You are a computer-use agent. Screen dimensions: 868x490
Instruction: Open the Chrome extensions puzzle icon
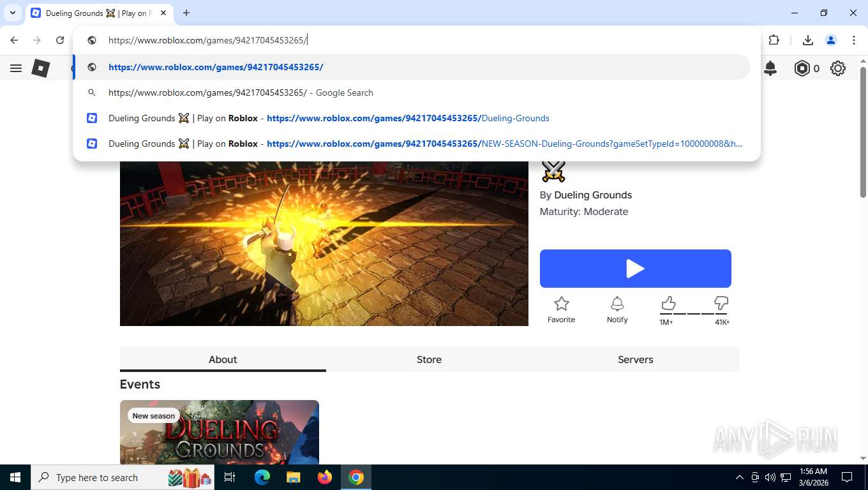coord(774,40)
